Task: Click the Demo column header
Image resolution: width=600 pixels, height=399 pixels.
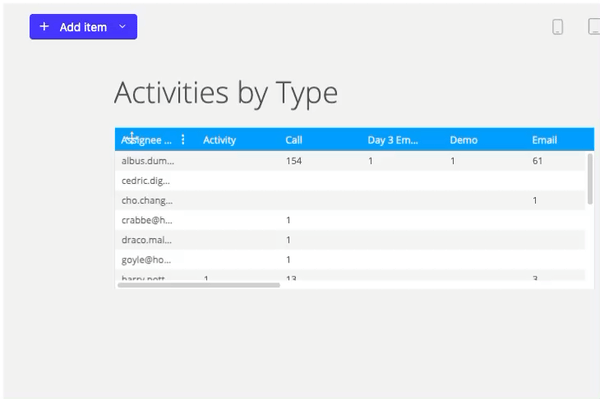Action: pyautogui.click(x=464, y=140)
